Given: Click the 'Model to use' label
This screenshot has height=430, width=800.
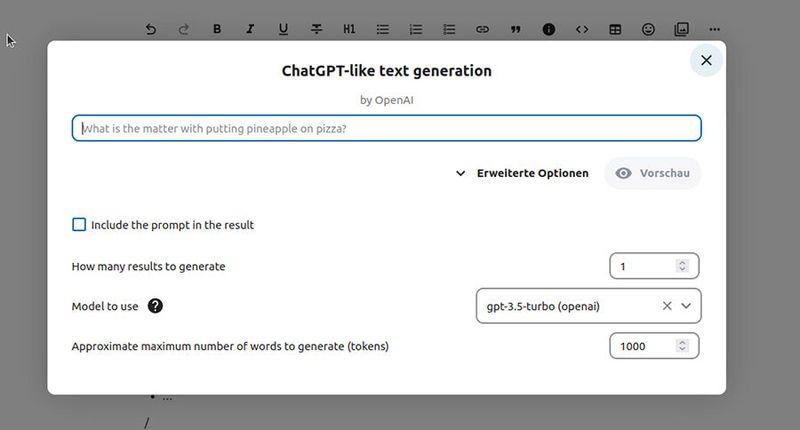Looking at the screenshot, I should click(x=105, y=306).
